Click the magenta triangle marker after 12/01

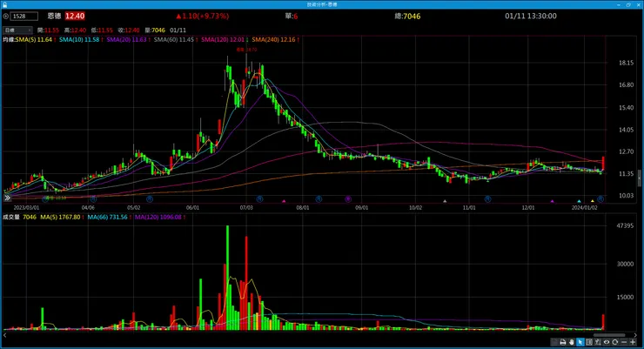coord(553,201)
